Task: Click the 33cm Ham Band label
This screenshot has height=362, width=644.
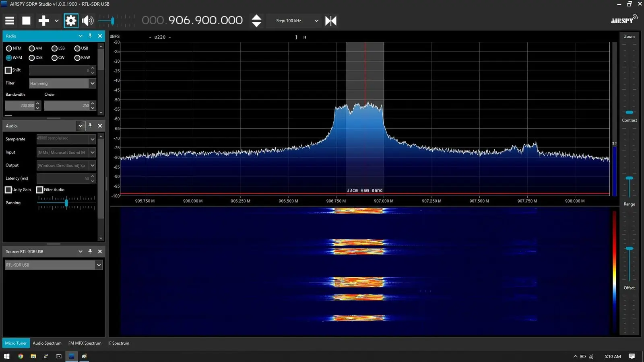Action: click(365, 190)
